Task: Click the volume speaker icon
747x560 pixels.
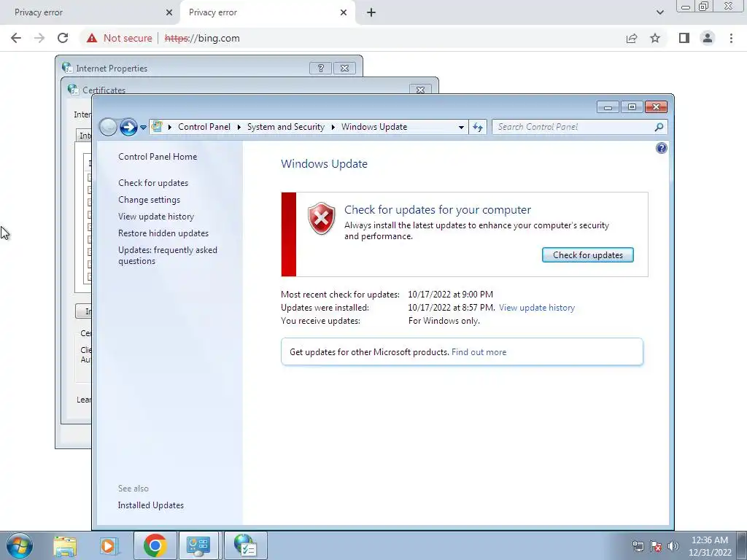Action: pos(673,546)
